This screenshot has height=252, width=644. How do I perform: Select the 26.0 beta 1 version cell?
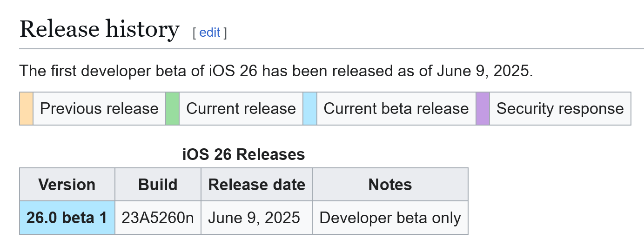tap(67, 218)
